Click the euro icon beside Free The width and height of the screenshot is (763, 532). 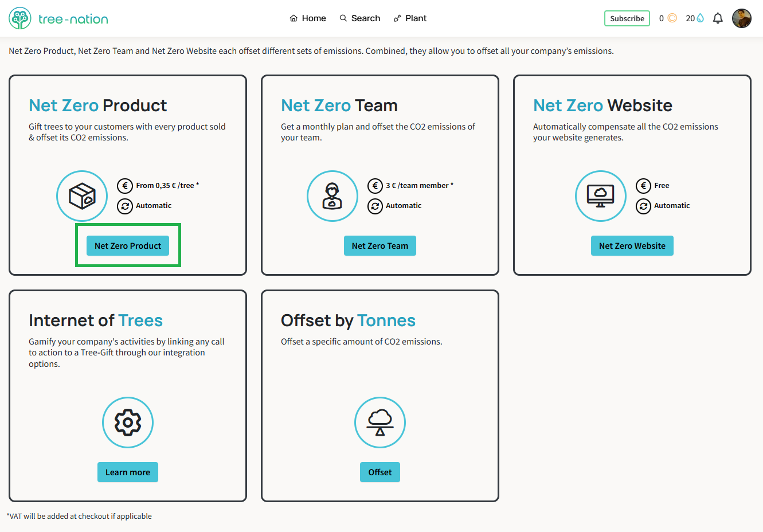[x=643, y=186]
